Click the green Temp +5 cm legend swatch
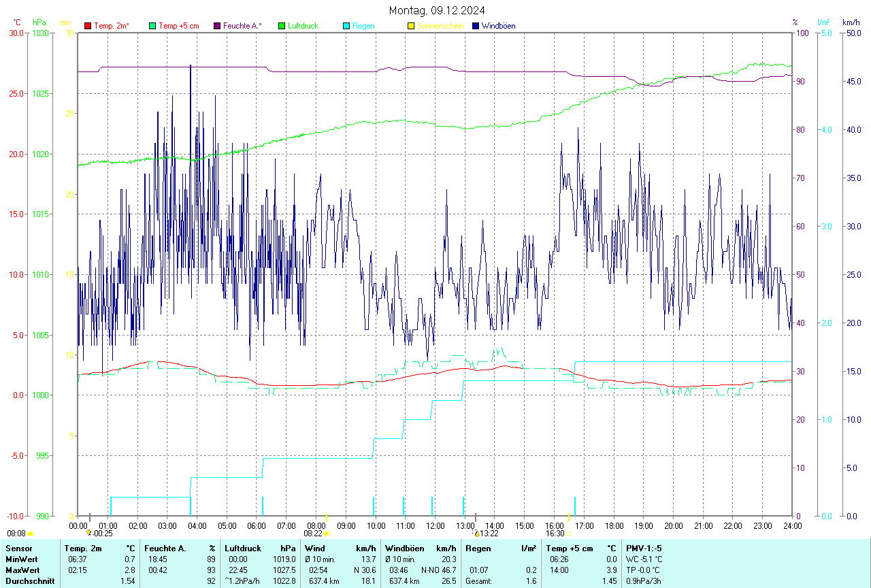The height and width of the screenshot is (588, 871). (152, 26)
